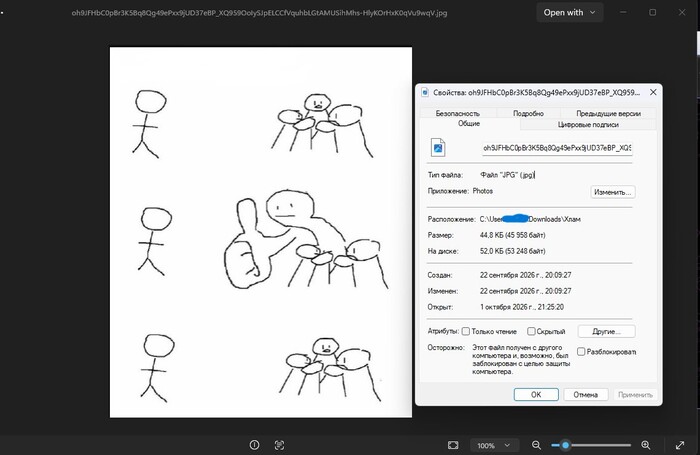Click the zoom slider handle

(x=566, y=445)
